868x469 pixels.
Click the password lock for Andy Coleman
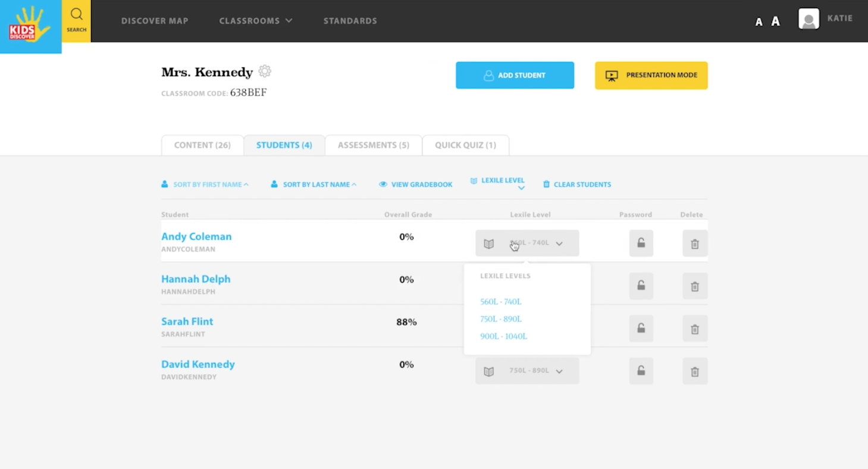(641, 243)
